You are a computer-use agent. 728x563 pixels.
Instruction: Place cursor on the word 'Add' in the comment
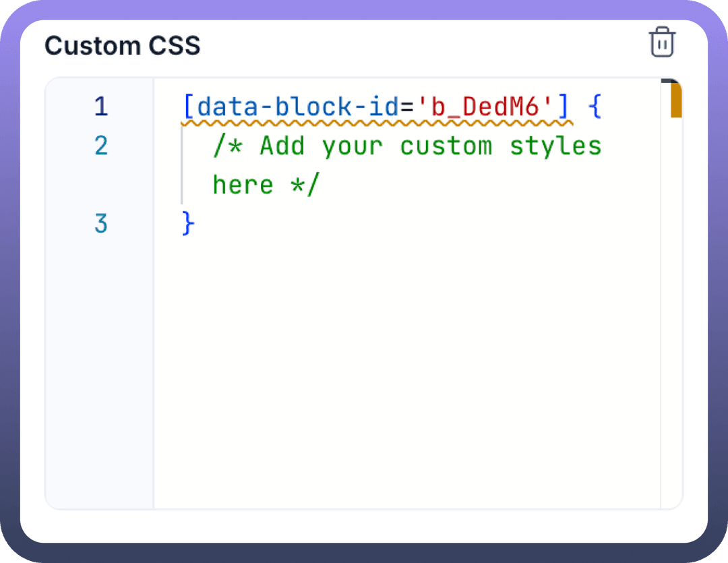coord(282,146)
